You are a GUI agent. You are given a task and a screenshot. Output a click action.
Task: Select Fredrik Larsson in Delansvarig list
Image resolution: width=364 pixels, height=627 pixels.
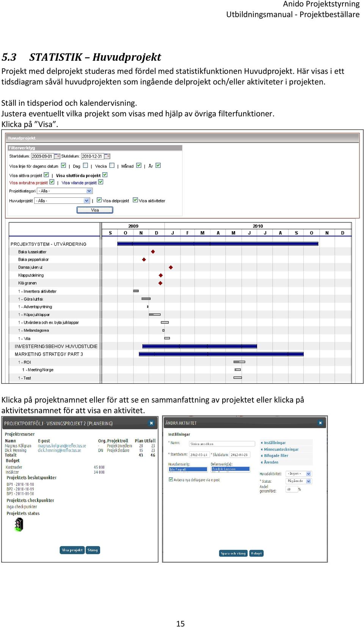pyautogui.click(x=231, y=469)
